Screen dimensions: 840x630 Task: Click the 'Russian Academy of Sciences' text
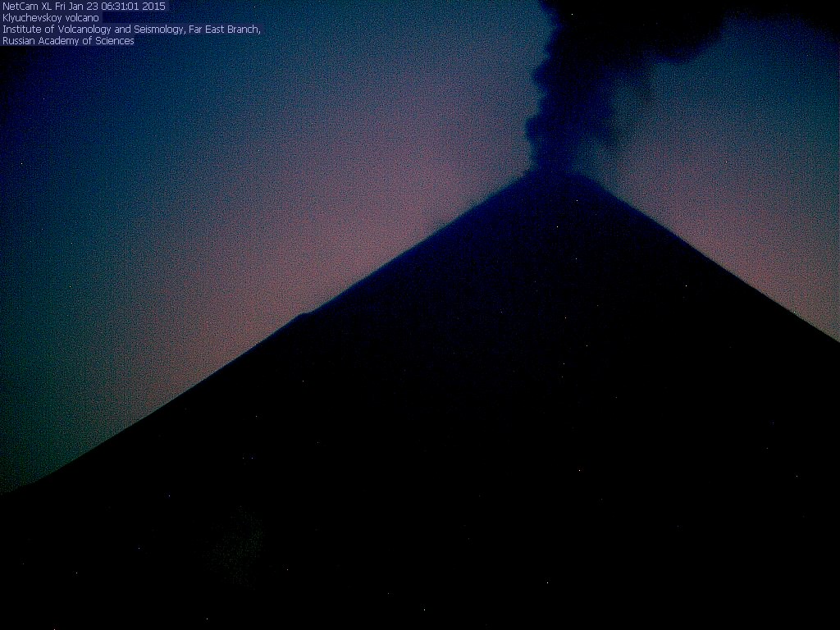(68, 41)
